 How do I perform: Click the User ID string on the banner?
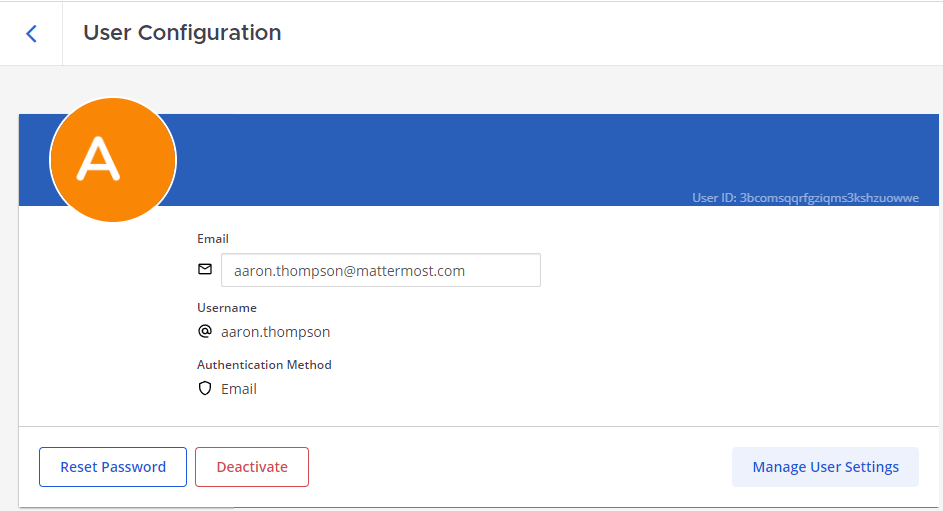tap(829, 198)
